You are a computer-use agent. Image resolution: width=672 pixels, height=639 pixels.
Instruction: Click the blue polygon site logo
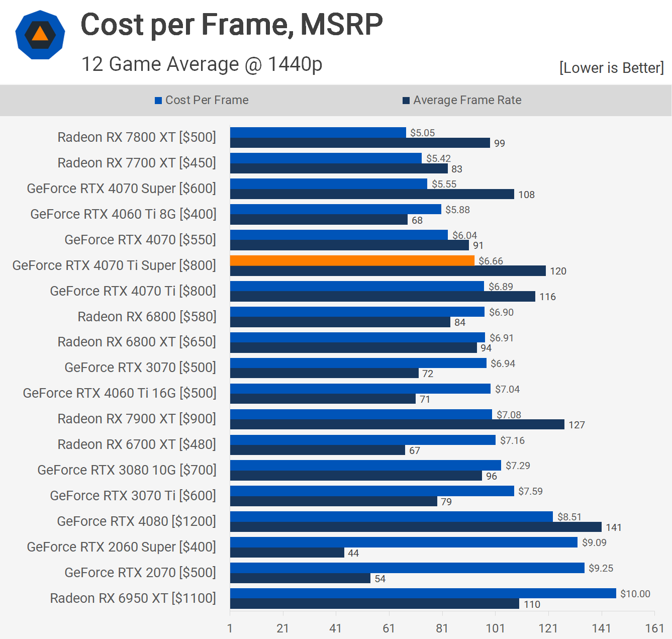[40, 35]
